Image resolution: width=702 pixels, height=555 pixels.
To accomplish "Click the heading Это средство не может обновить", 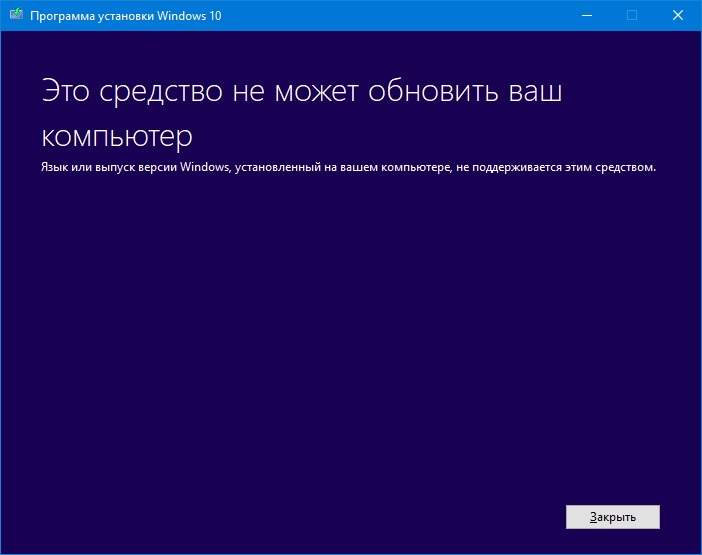I will tap(302, 113).
